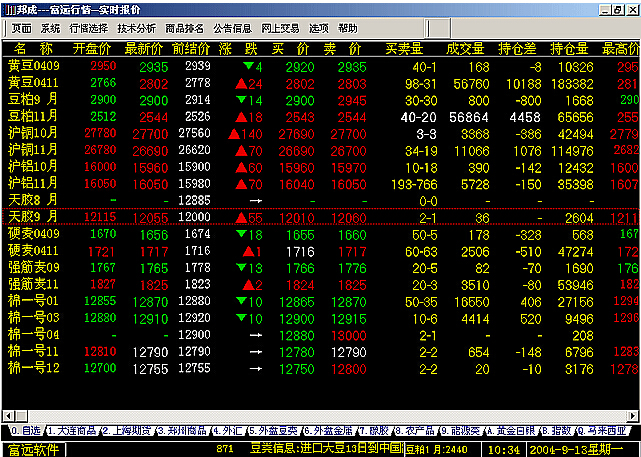641x457 pixels.
Task: Select the 黄豆0409 contract row
Action: (x=321, y=66)
